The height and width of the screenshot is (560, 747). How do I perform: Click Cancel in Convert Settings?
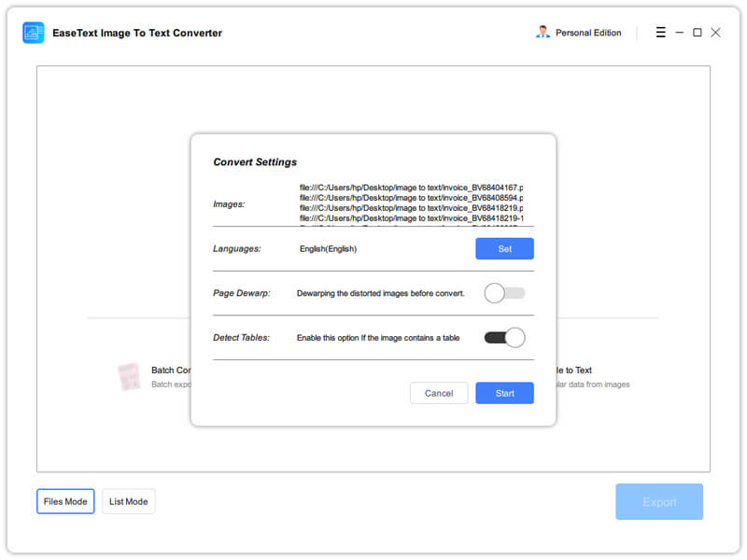point(439,393)
